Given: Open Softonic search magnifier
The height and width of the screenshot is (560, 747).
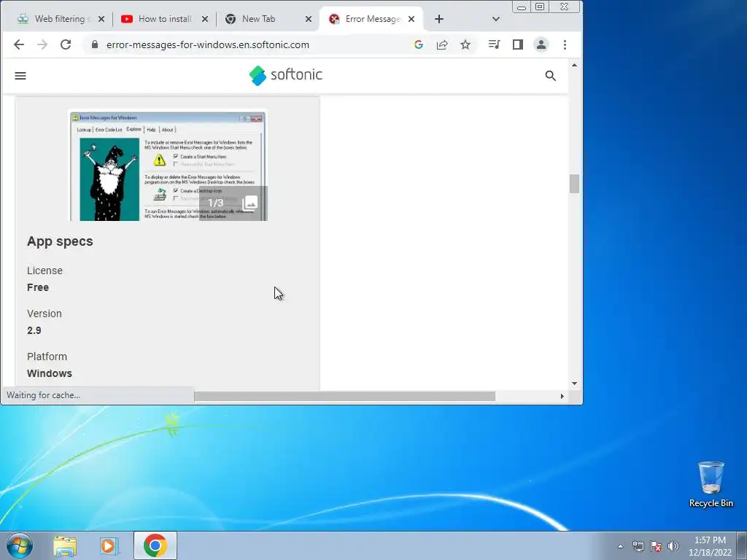Looking at the screenshot, I should (x=551, y=76).
